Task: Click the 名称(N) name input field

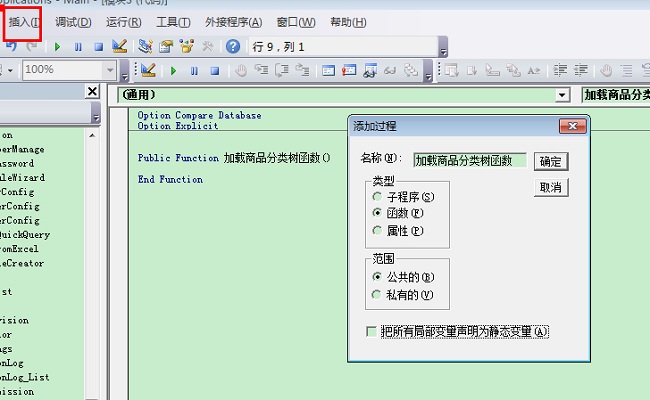Action: coord(470,160)
